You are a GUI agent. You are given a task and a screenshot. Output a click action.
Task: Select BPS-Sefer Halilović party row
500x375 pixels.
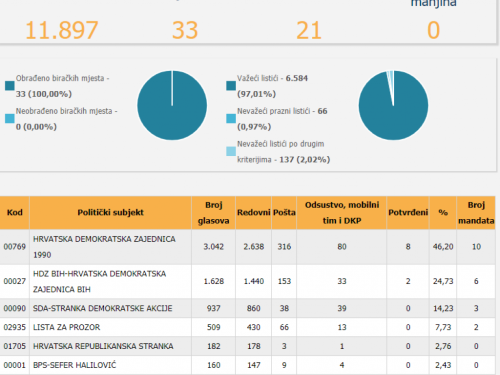248,365
